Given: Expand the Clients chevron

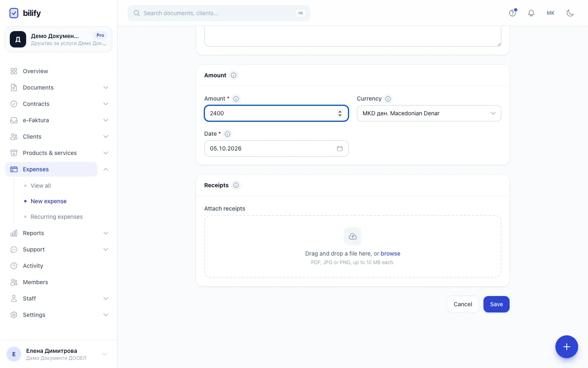Looking at the screenshot, I should [106, 137].
